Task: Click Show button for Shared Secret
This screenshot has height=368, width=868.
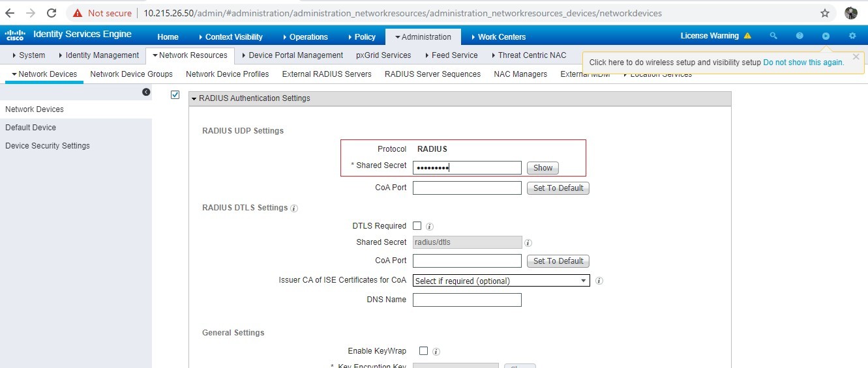Action: [x=543, y=168]
